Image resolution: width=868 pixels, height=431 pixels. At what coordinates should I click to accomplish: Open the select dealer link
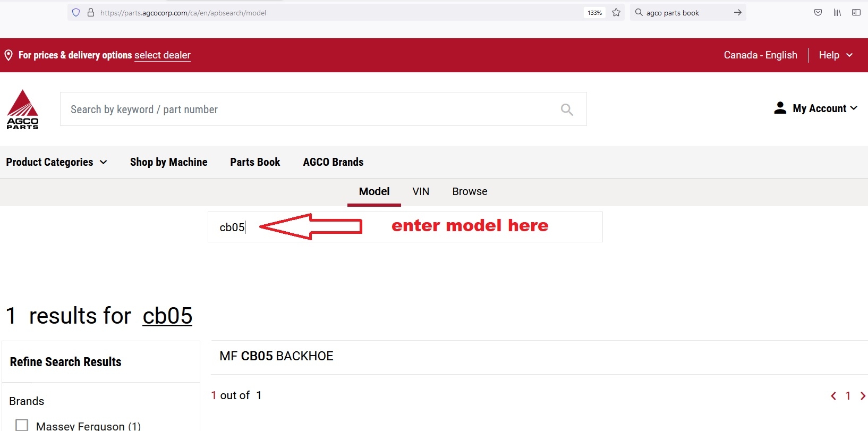click(x=162, y=55)
